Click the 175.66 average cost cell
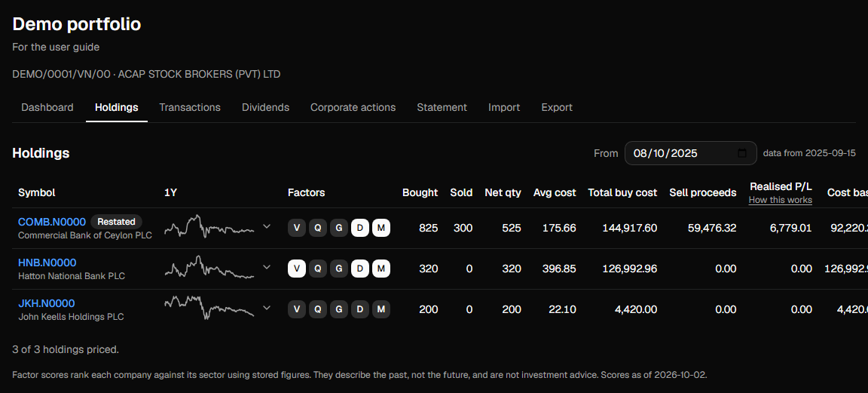The width and height of the screenshot is (868, 393). click(x=559, y=228)
